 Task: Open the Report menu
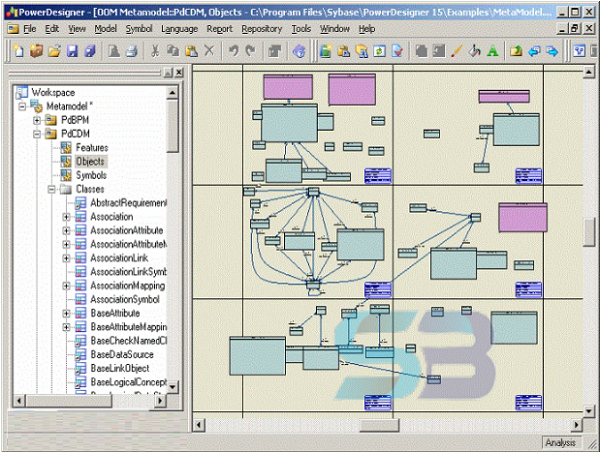coord(220,29)
